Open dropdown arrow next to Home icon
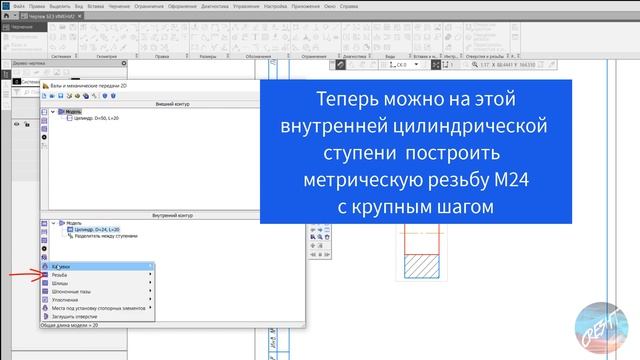 (15, 16)
